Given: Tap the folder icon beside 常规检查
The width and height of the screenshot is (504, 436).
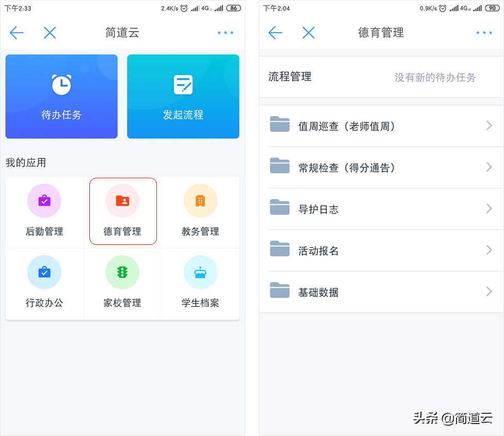Looking at the screenshot, I should click(280, 166).
